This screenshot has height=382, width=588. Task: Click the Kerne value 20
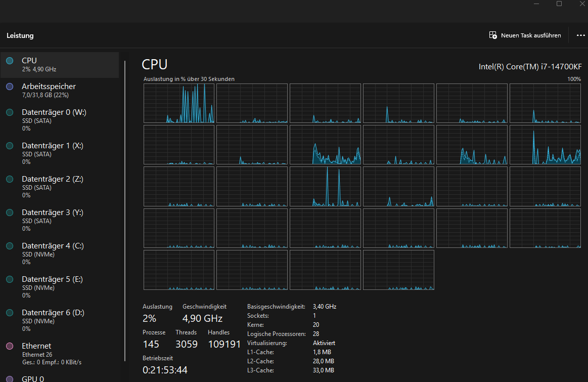[316, 325]
